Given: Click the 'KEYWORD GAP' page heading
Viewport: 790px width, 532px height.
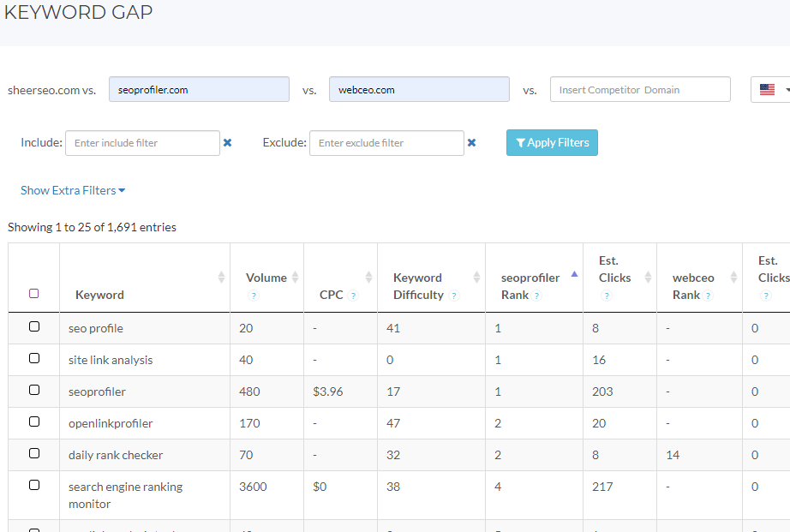Looking at the screenshot, I should 78,12.
